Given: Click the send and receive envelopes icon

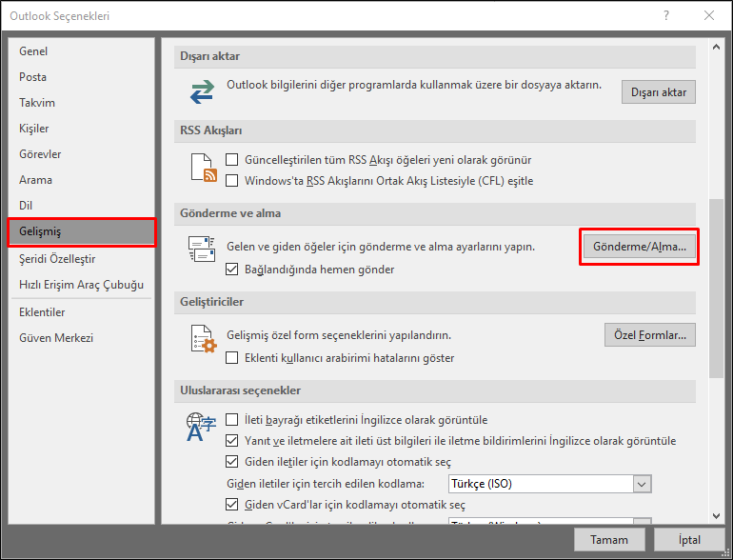Looking at the screenshot, I should click(202, 249).
